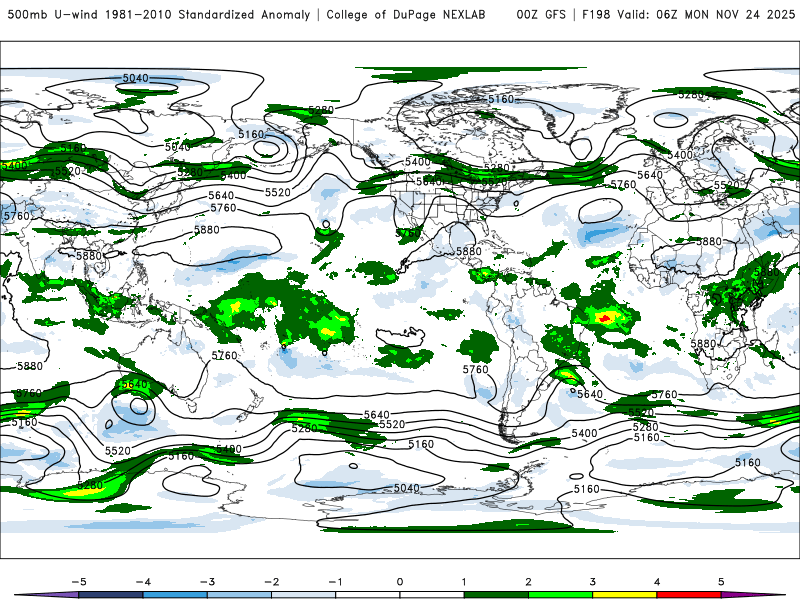Image resolution: width=800 pixels, height=600 pixels.
Task: Select the yellow 3 to 4 colorbar segment
Action: click(625, 595)
